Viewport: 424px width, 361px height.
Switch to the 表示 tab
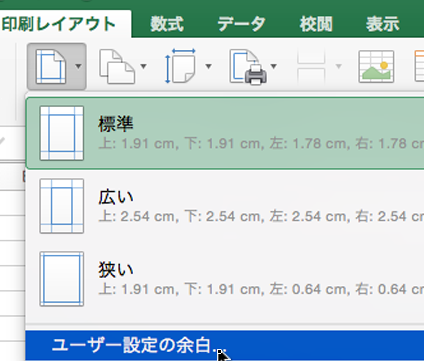click(382, 24)
